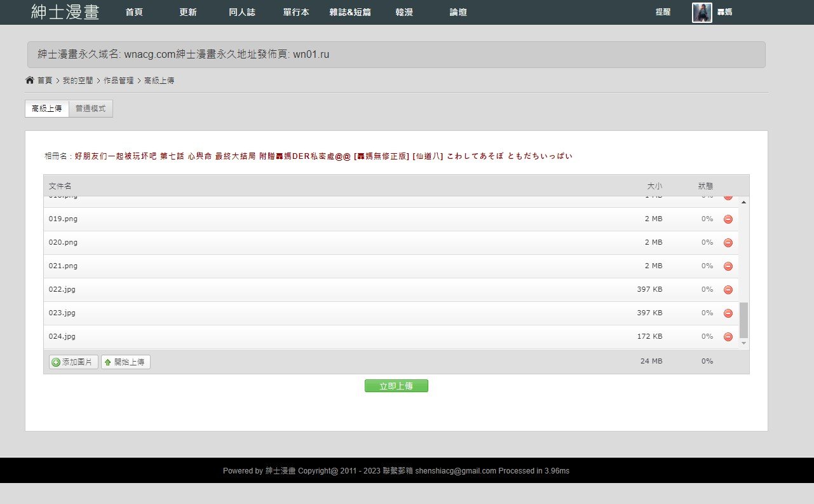Open the 雜誌&短篇 nav menu item
This screenshot has height=504, width=814.
[x=350, y=12]
